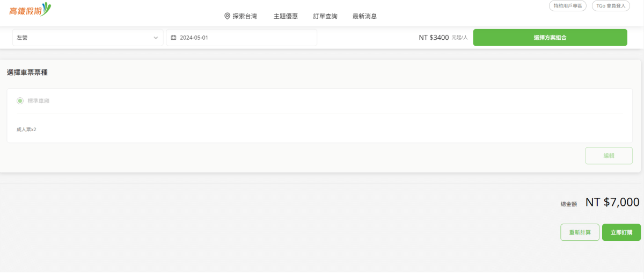
Task: Click the NT $3400 per-person price
Action: [434, 38]
